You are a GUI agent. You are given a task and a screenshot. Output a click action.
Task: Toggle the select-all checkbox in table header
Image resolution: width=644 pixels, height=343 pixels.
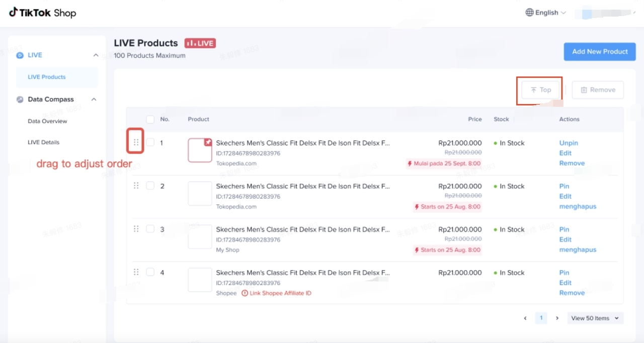click(150, 119)
